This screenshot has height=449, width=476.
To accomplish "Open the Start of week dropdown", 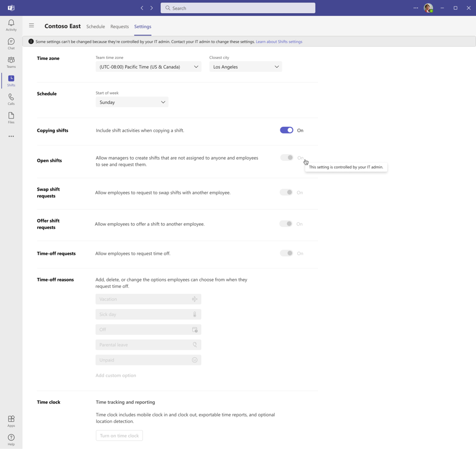I will pyautogui.click(x=132, y=102).
